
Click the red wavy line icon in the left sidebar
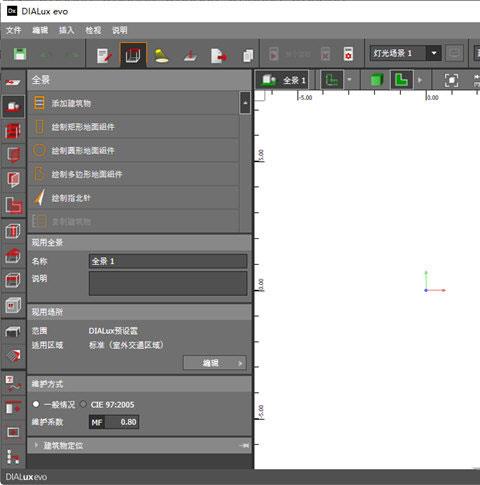pyautogui.click(x=13, y=383)
